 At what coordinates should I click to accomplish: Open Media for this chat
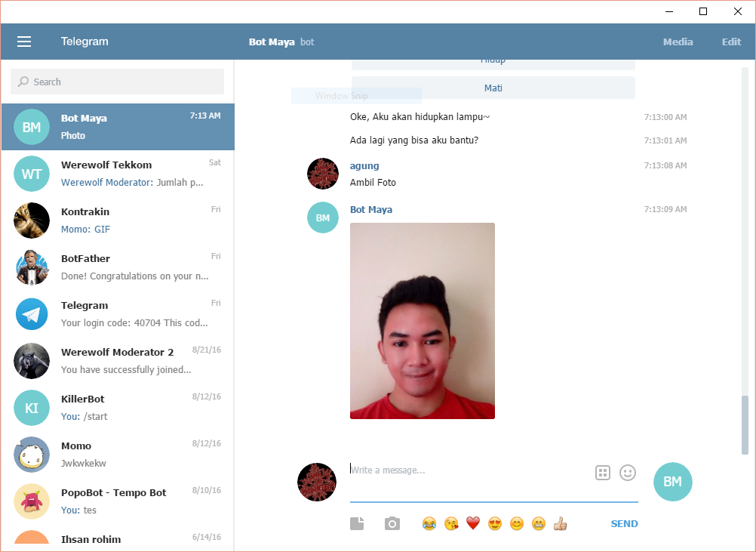678,42
